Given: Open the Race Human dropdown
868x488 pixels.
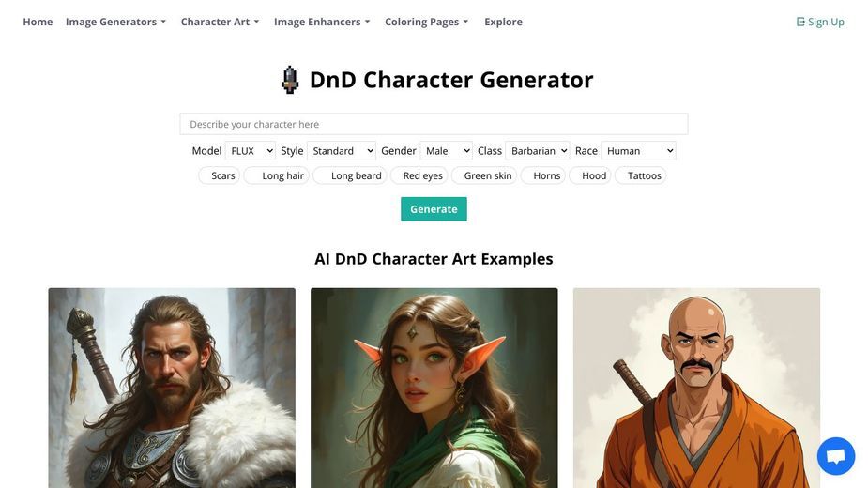Looking at the screenshot, I should pos(638,151).
